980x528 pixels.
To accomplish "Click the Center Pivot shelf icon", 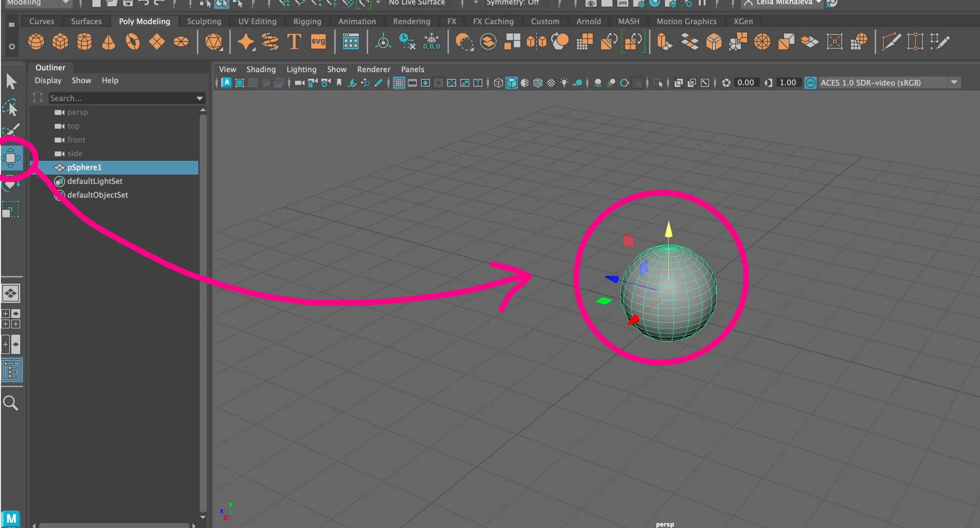I will click(x=383, y=42).
